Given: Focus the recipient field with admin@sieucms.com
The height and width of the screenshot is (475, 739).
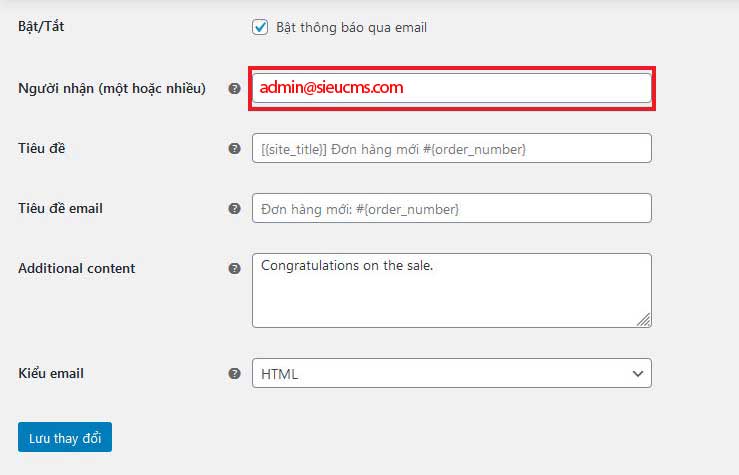Looking at the screenshot, I should point(452,88).
